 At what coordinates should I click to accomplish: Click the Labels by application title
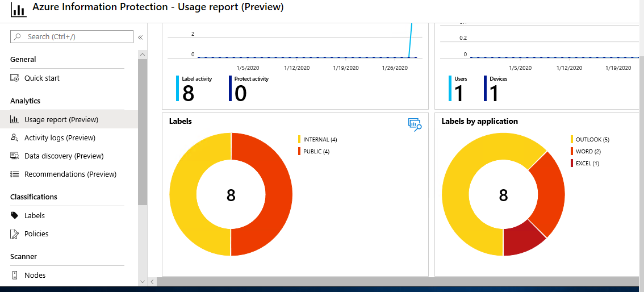pyautogui.click(x=479, y=121)
